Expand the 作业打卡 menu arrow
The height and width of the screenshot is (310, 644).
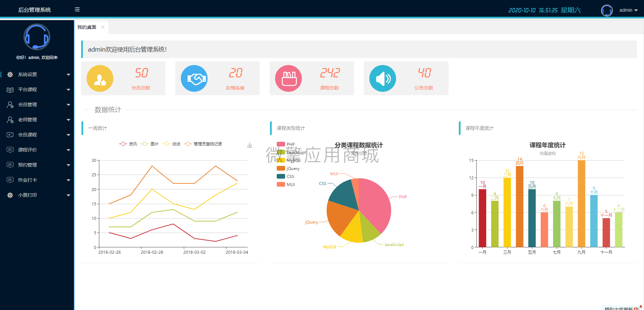tap(68, 180)
